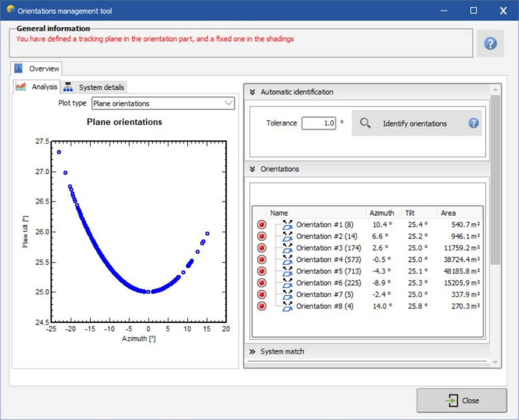Click the red status icon for Orientation #1
The width and height of the screenshot is (519, 420).
click(262, 225)
